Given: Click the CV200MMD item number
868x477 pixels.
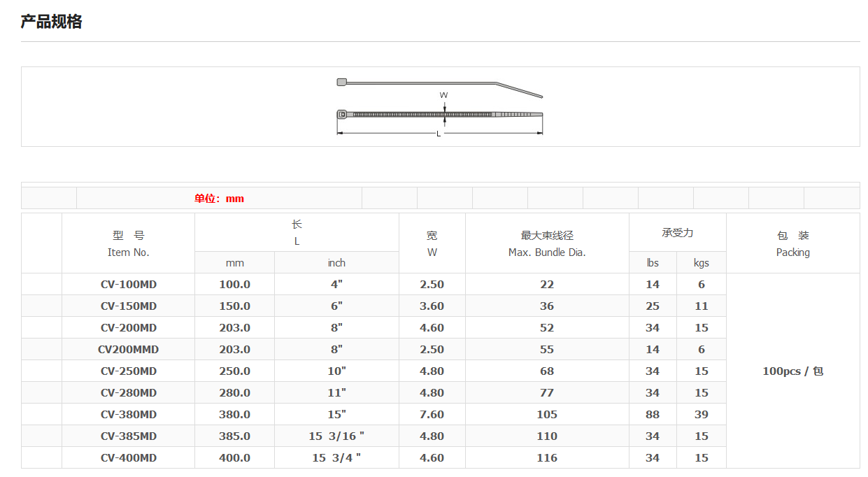Looking at the screenshot, I should point(128,350).
